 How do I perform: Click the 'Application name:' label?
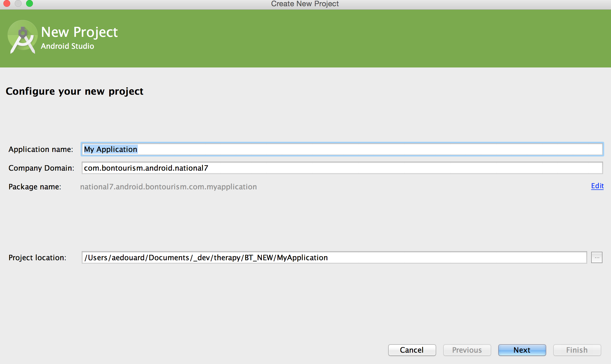[x=41, y=149]
